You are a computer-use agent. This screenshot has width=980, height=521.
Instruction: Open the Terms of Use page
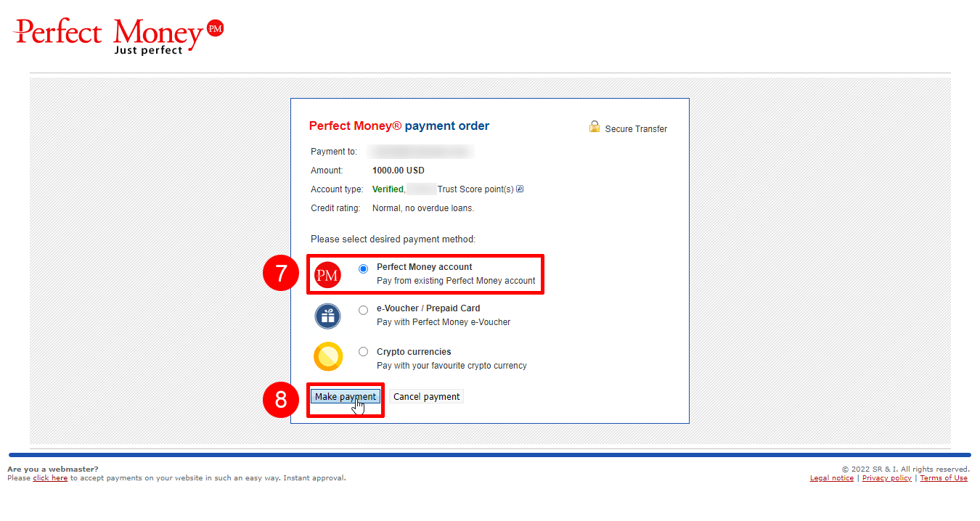coord(944,477)
